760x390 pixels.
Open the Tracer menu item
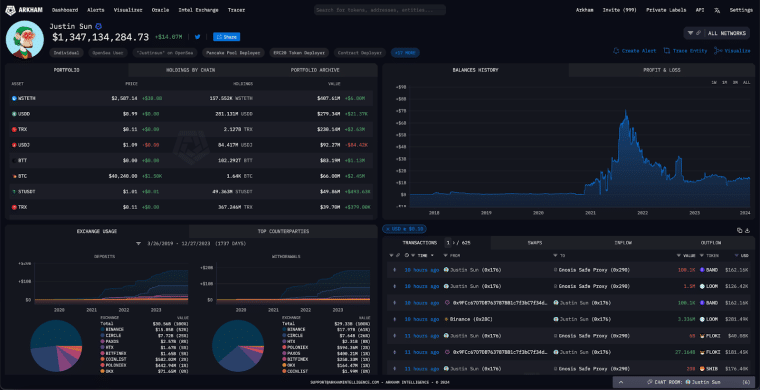point(236,10)
